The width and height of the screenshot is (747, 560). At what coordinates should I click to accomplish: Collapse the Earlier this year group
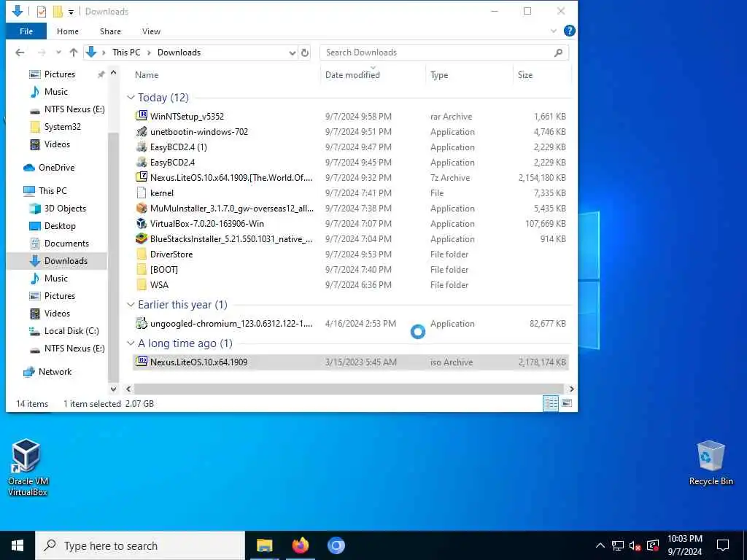(x=131, y=304)
